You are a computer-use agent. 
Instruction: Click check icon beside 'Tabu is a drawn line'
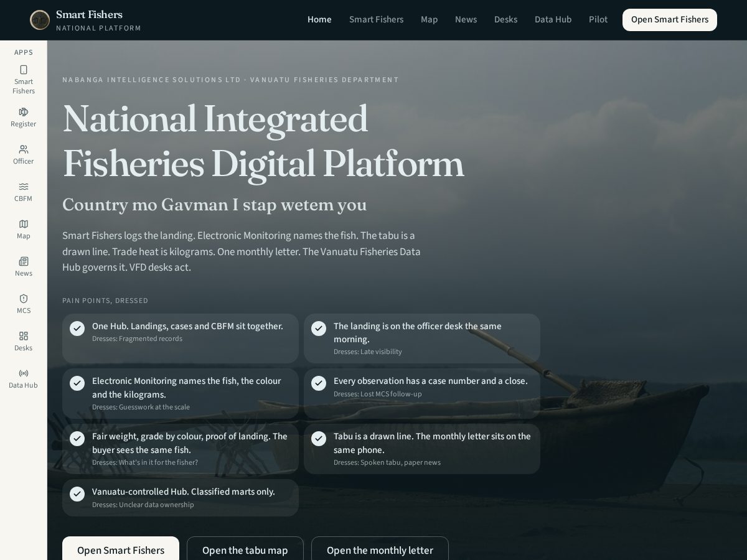coord(319,438)
